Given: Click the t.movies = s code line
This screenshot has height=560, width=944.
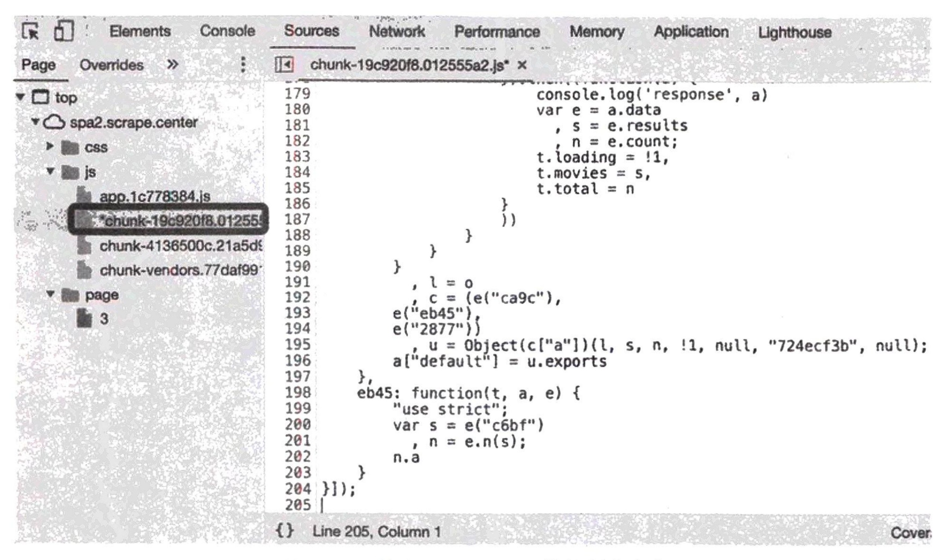Looking at the screenshot, I should (594, 173).
